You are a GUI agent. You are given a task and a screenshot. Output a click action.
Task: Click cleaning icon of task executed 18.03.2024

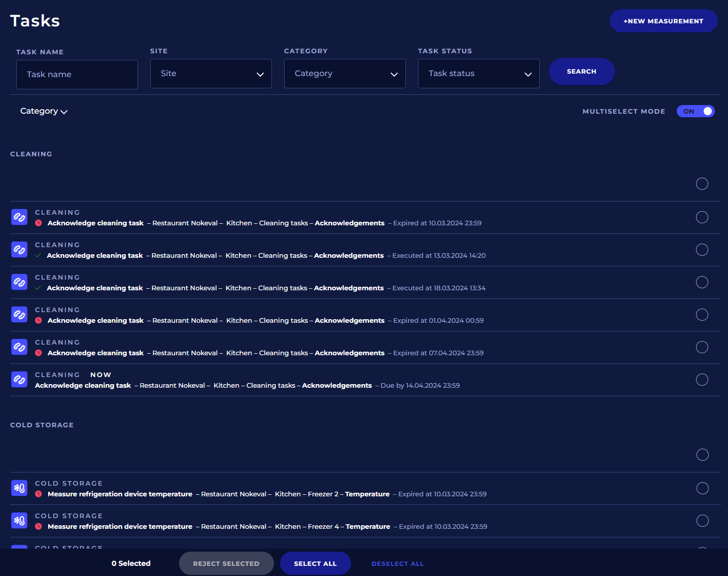19,282
